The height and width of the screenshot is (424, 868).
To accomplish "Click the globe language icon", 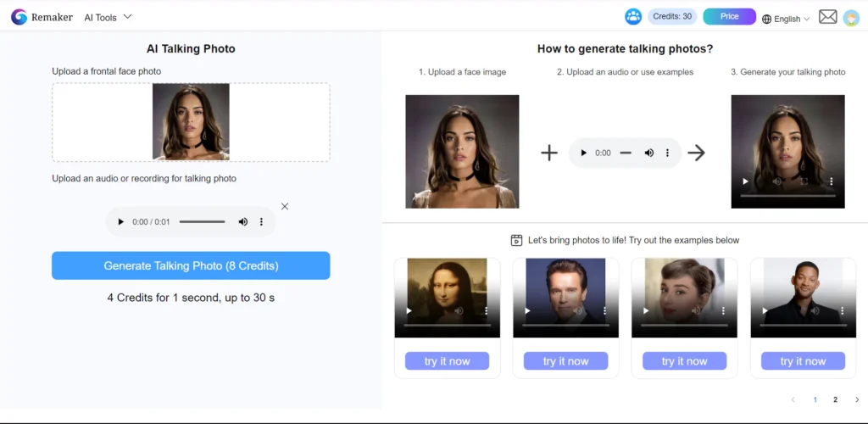I will pos(766,20).
